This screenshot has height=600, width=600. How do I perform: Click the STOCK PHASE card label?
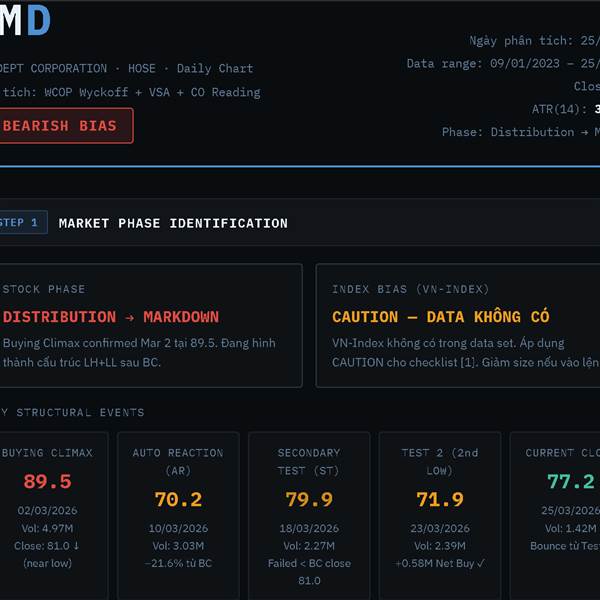pos(44,289)
